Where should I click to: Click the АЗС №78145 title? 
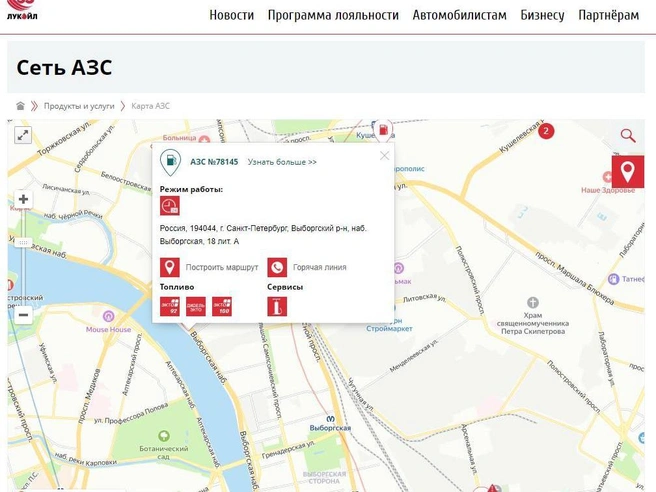(x=214, y=162)
